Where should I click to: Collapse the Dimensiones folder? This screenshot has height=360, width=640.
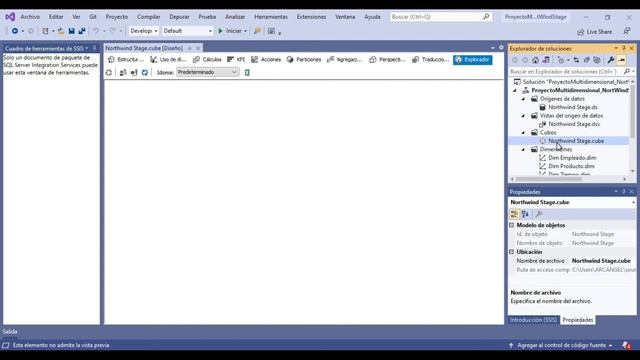[523, 149]
